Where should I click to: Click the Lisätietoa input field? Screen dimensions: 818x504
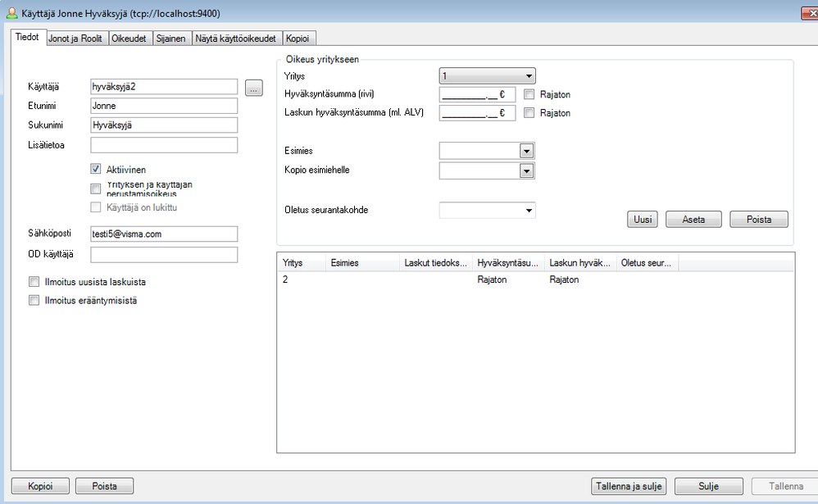point(164,145)
